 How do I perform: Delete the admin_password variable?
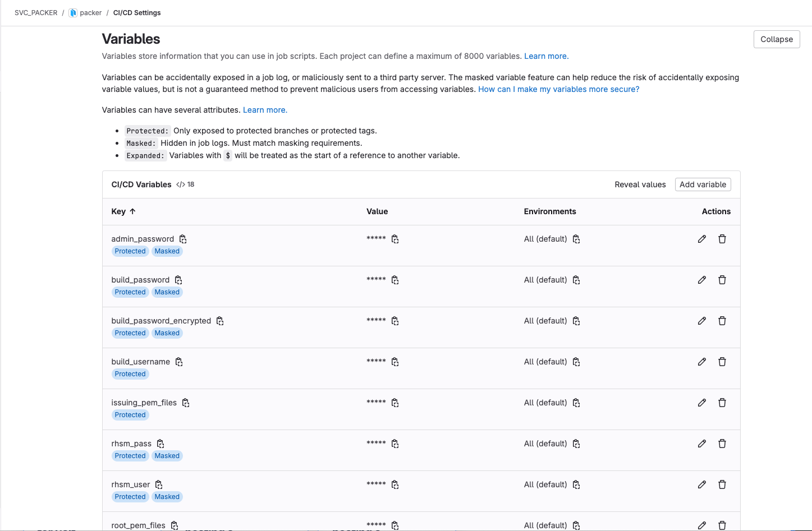coord(722,239)
